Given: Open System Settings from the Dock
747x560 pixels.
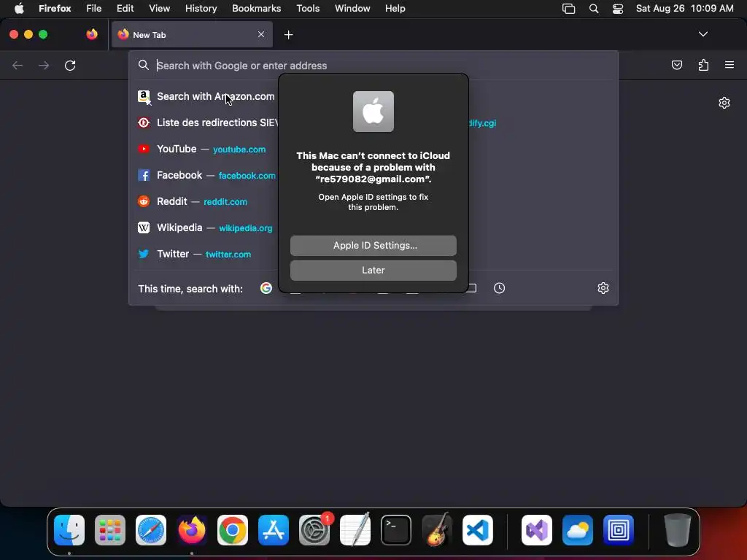Looking at the screenshot, I should point(314,530).
